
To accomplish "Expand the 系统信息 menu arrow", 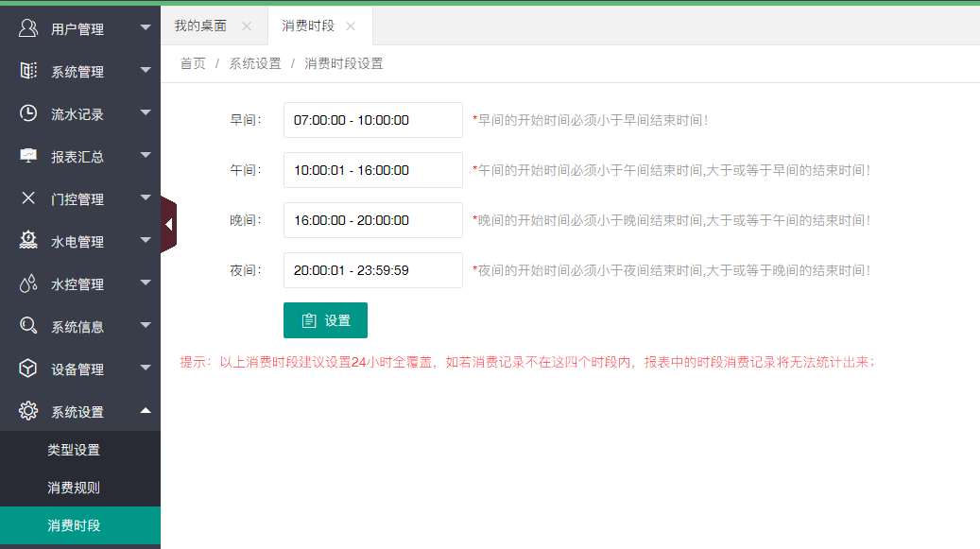I will (x=146, y=326).
